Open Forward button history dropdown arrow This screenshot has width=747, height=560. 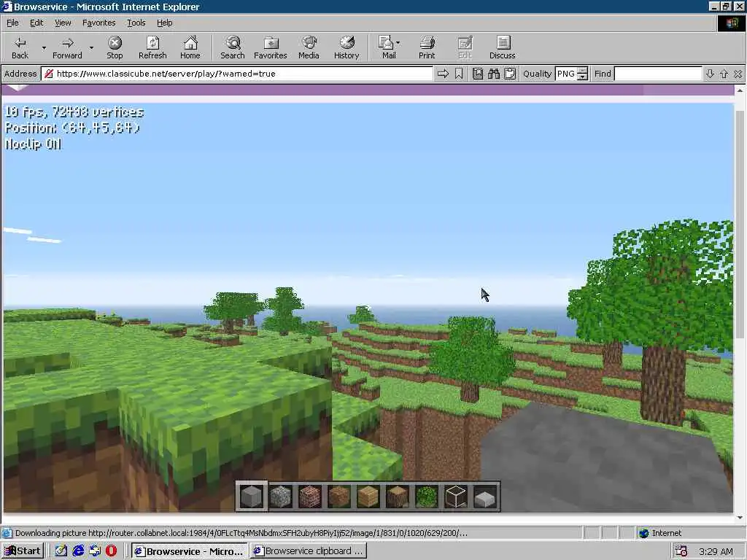pyautogui.click(x=91, y=47)
